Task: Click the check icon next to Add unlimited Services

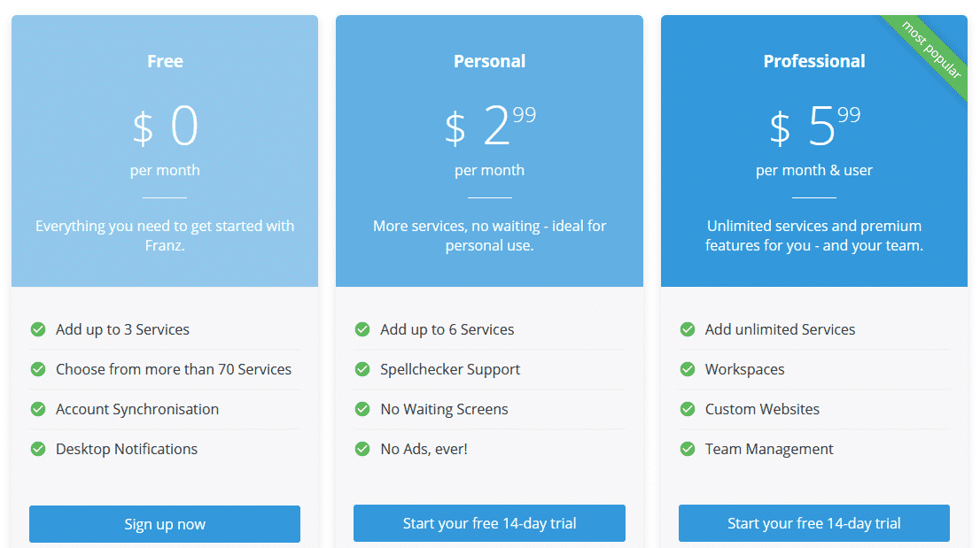Action: (x=688, y=329)
